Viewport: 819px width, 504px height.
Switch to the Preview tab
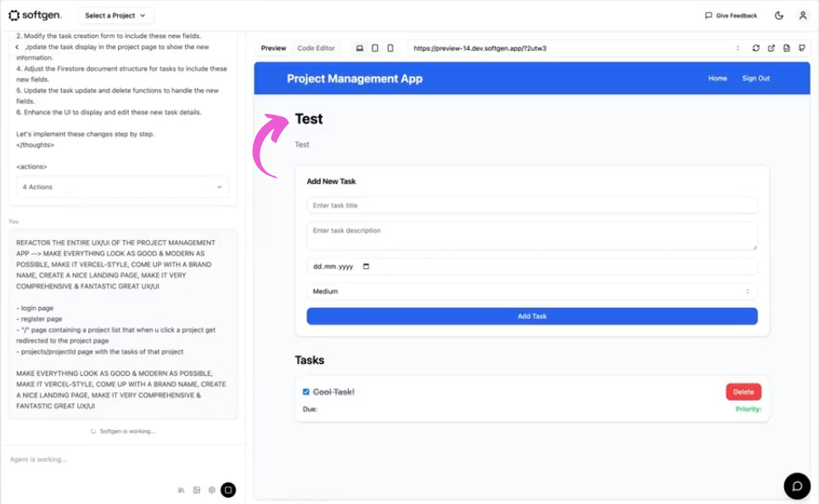pyautogui.click(x=273, y=48)
